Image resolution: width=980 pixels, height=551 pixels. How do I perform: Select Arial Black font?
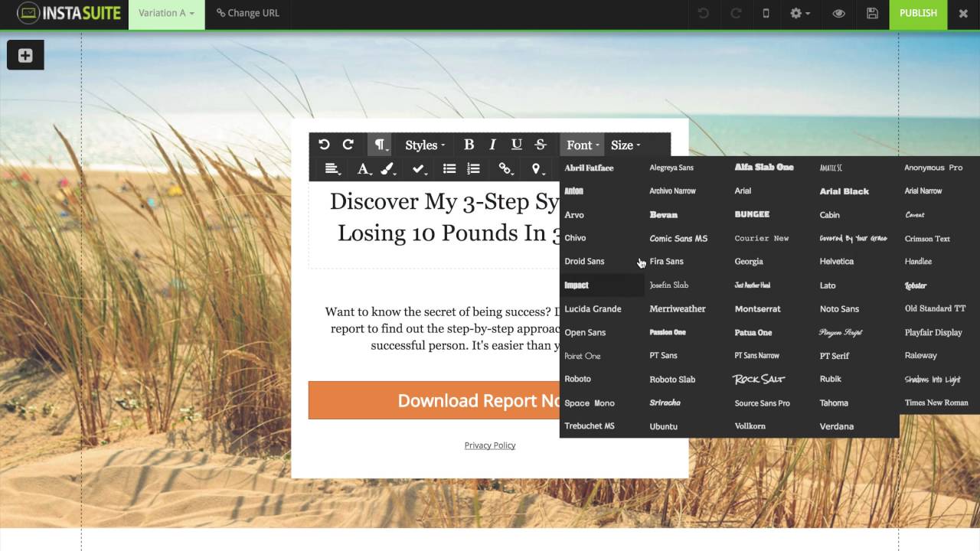point(844,191)
